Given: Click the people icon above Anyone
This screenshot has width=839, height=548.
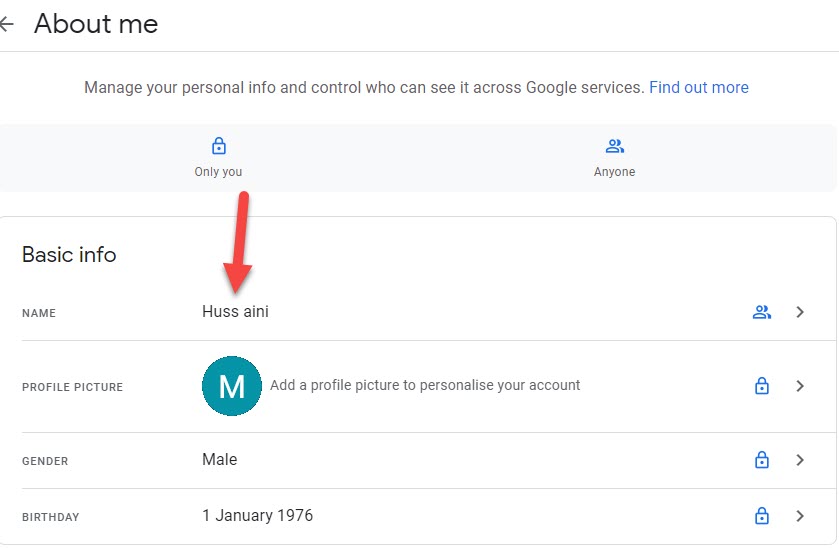Looking at the screenshot, I should tap(615, 146).
